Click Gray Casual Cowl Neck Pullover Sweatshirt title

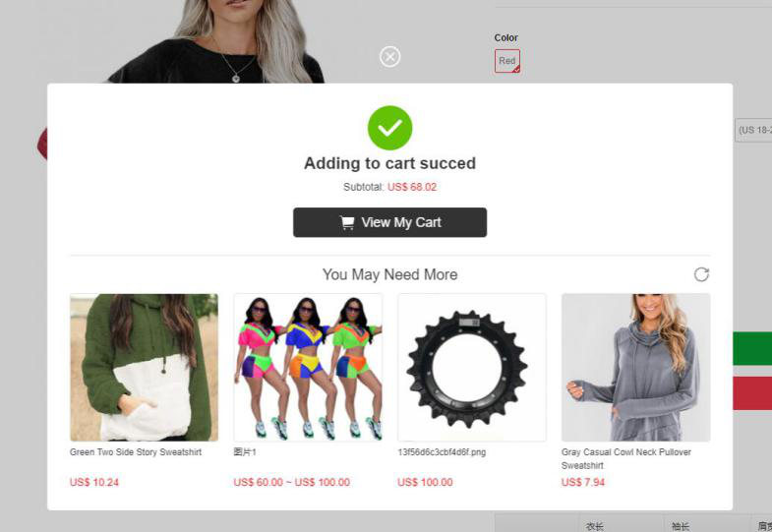[626, 458]
